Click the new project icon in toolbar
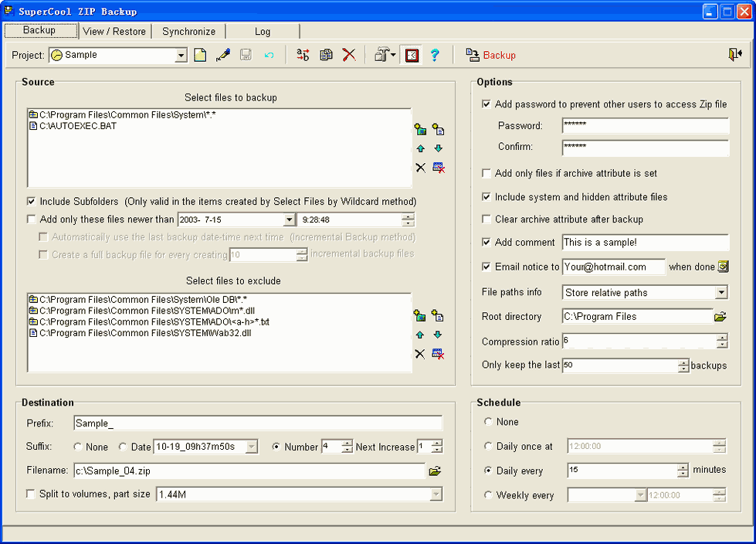756x544 pixels. click(200, 55)
